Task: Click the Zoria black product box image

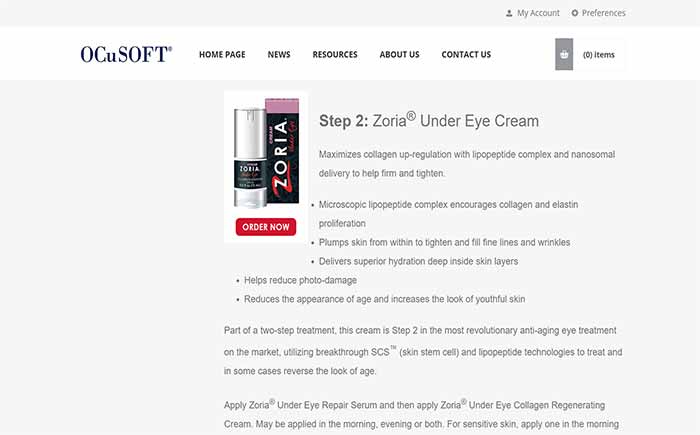Action: (x=283, y=151)
